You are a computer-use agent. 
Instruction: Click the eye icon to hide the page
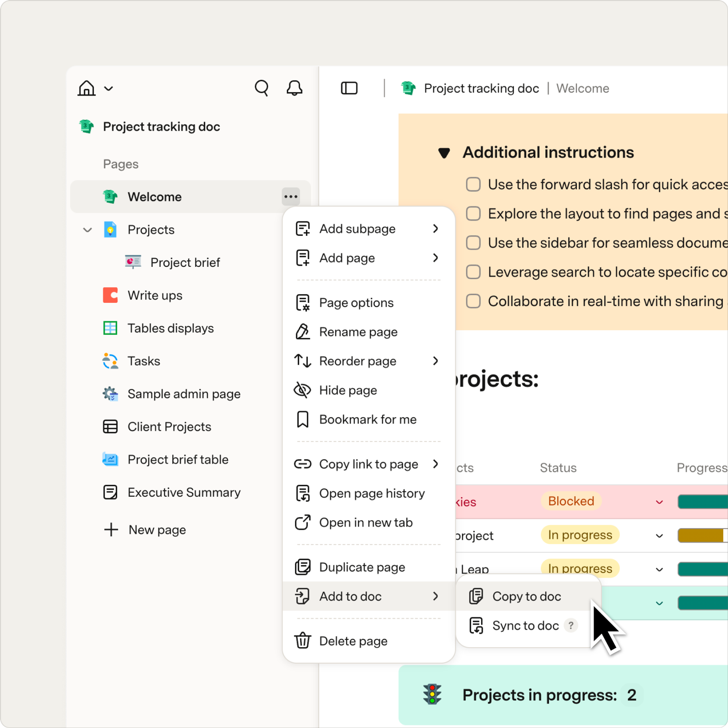[302, 390]
